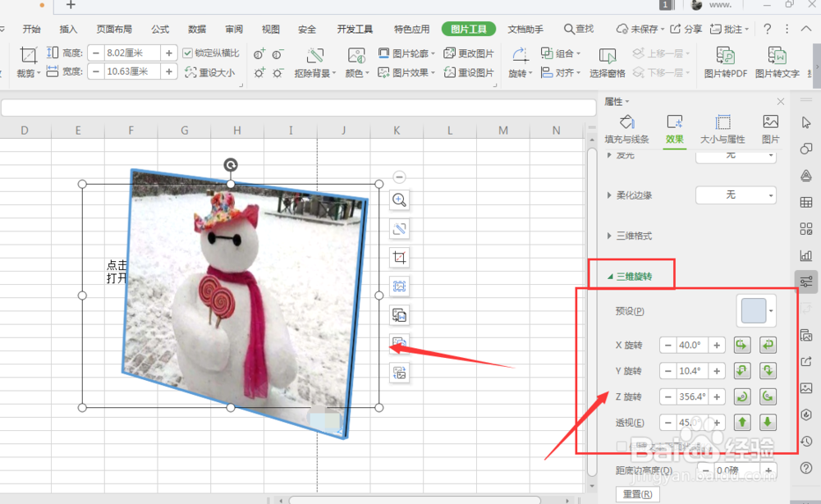Click the formula bar input area
821x504 pixels.
click(299, 108)
